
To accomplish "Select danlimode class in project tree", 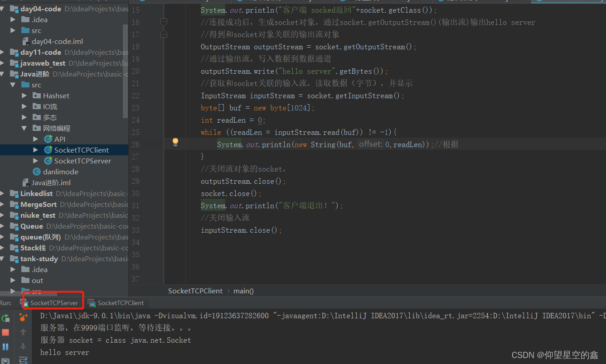I will tap(60, 172).
